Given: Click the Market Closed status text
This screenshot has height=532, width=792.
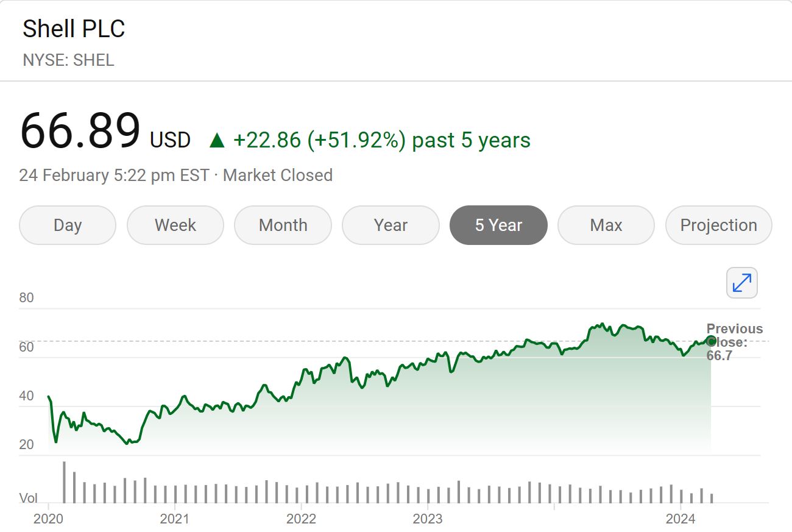Looking at the screenshot, I should coord(277,175).
